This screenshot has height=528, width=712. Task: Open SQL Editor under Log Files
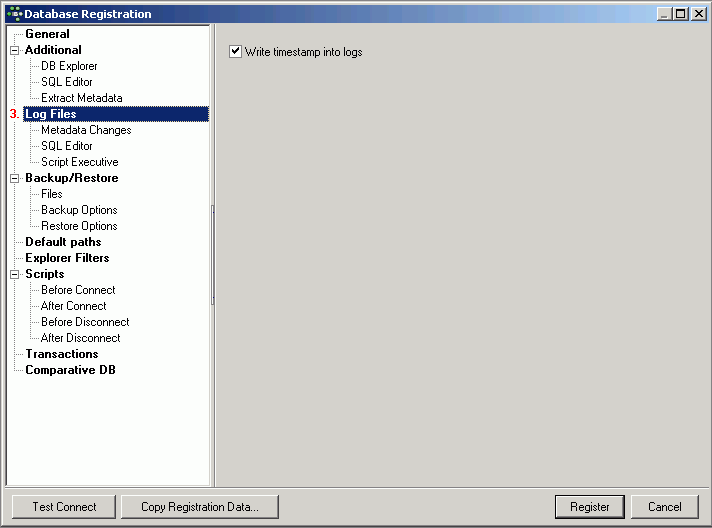click(x=67, y=146)
